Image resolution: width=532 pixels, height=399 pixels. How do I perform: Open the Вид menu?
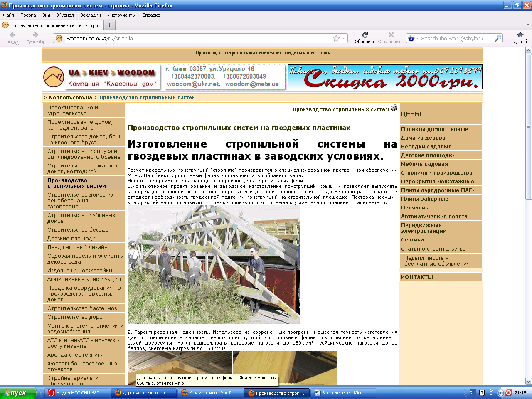(46, 15)
